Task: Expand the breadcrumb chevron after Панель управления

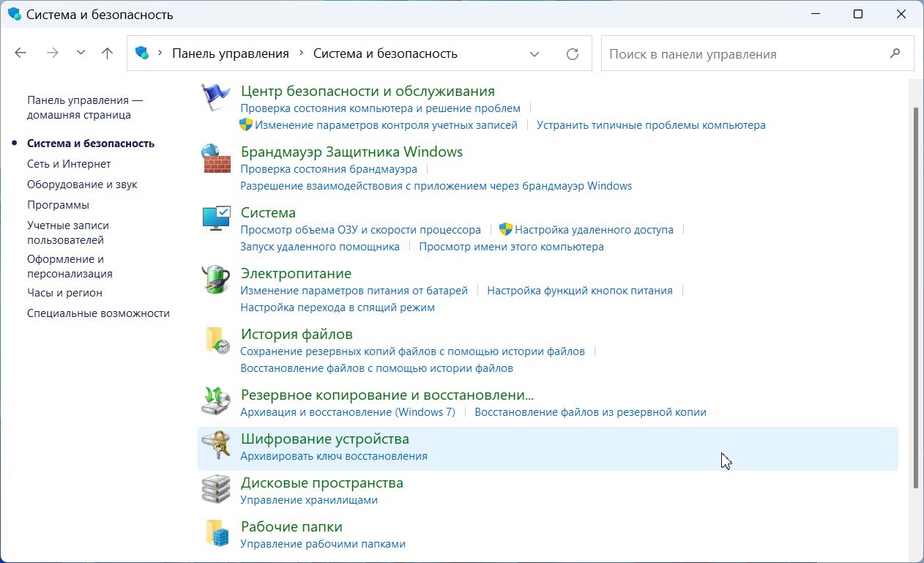Action: (302, 53)
